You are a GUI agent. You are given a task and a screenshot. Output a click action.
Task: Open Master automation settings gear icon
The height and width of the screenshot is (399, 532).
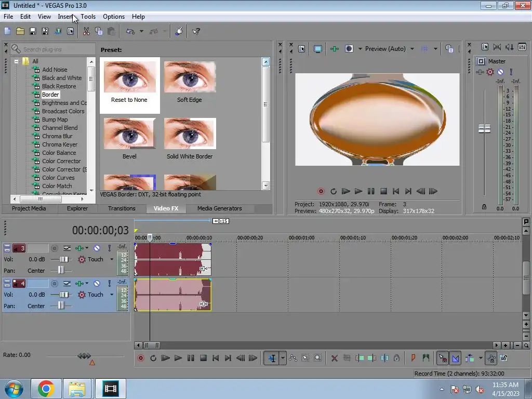click(490, 72)
